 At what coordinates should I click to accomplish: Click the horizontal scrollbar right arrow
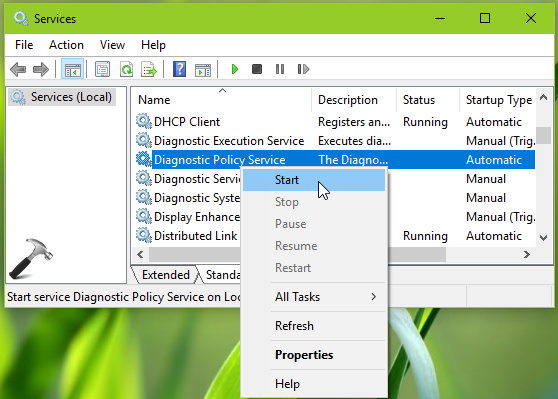click(x=527, y=254)
